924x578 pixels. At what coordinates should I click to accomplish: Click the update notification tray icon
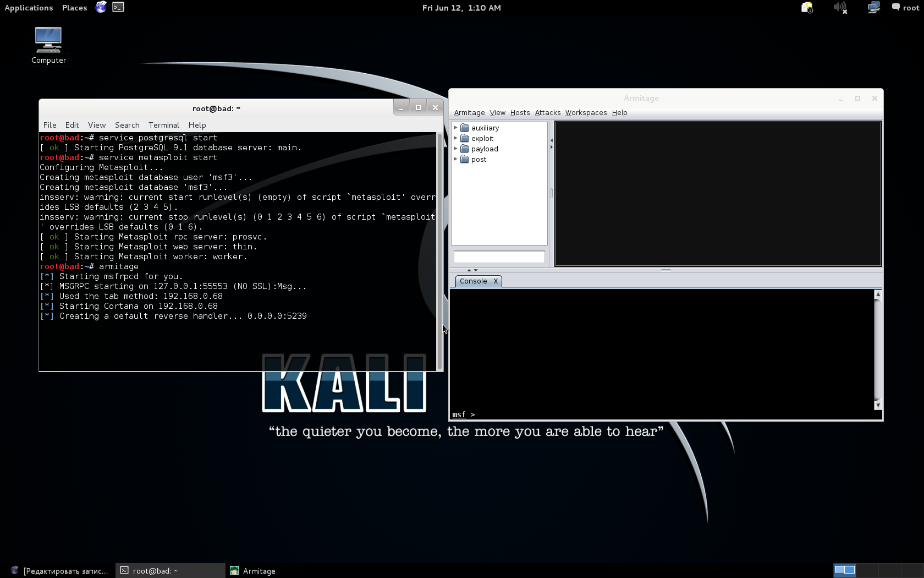tap(807, 7)
